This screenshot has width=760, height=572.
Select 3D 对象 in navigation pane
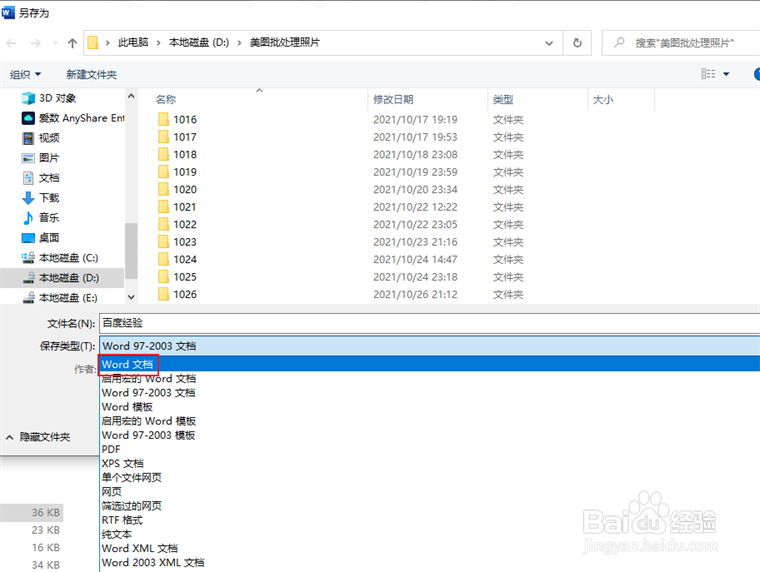click(49, 98)
